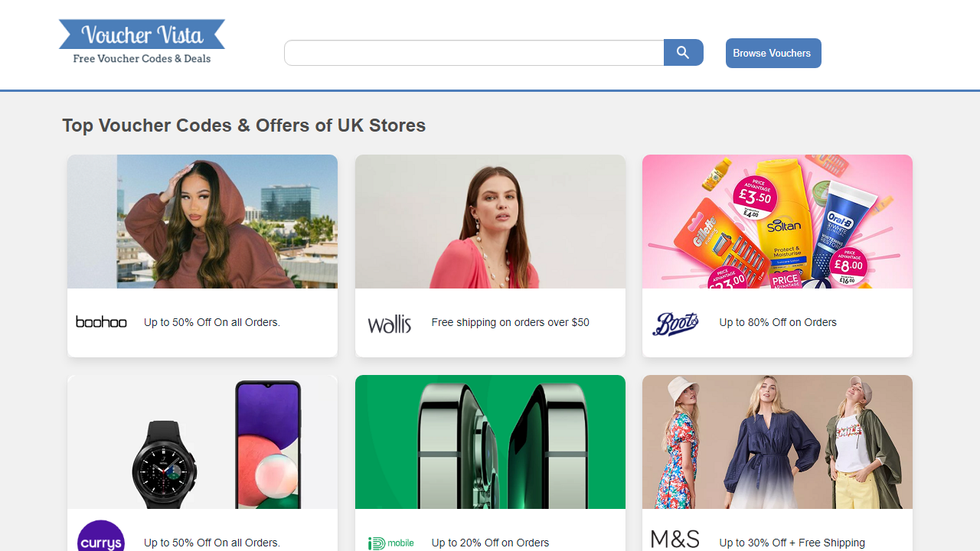The image size is (980, 551).
Task: Open the Browse Vouchers page
Action: pos(773,53)
